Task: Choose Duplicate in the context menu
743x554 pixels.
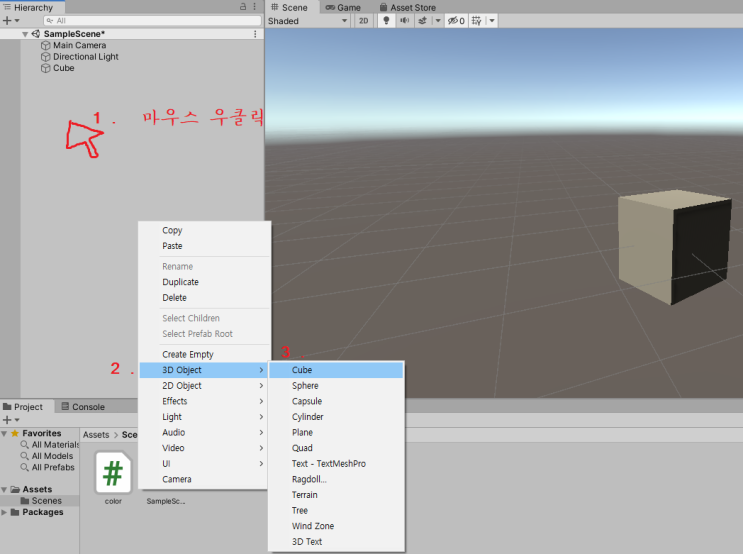Action: 205,282
